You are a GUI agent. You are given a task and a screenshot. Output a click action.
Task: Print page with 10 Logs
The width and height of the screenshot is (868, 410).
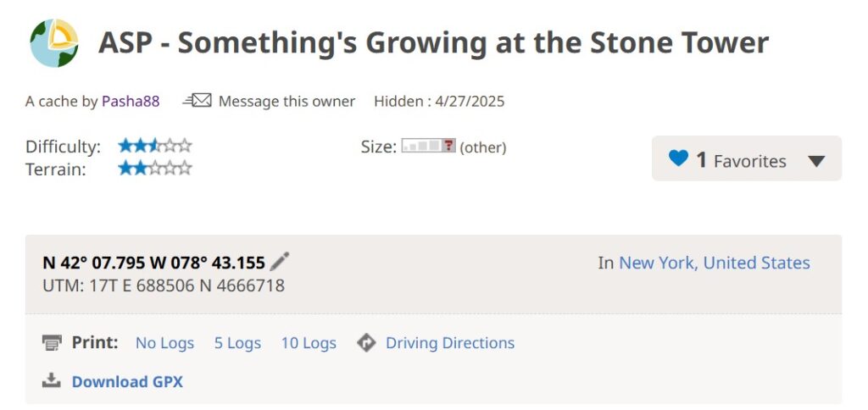[x=309, y=343]
